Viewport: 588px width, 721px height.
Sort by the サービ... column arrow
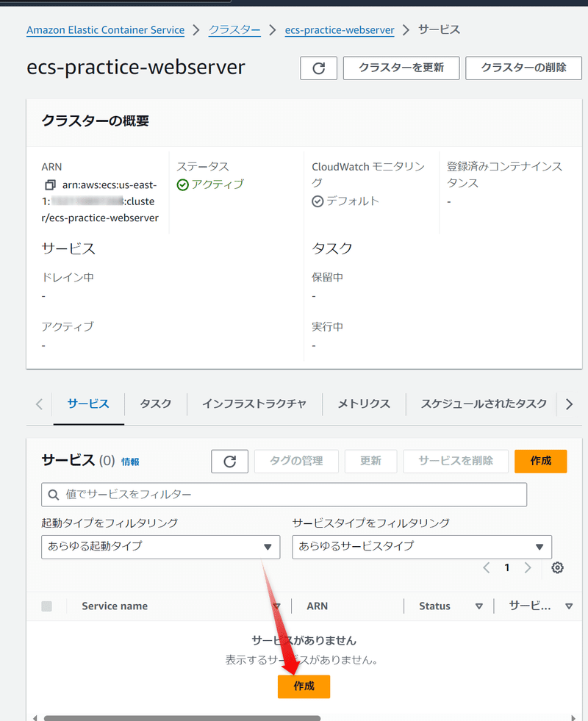(569, 606)
